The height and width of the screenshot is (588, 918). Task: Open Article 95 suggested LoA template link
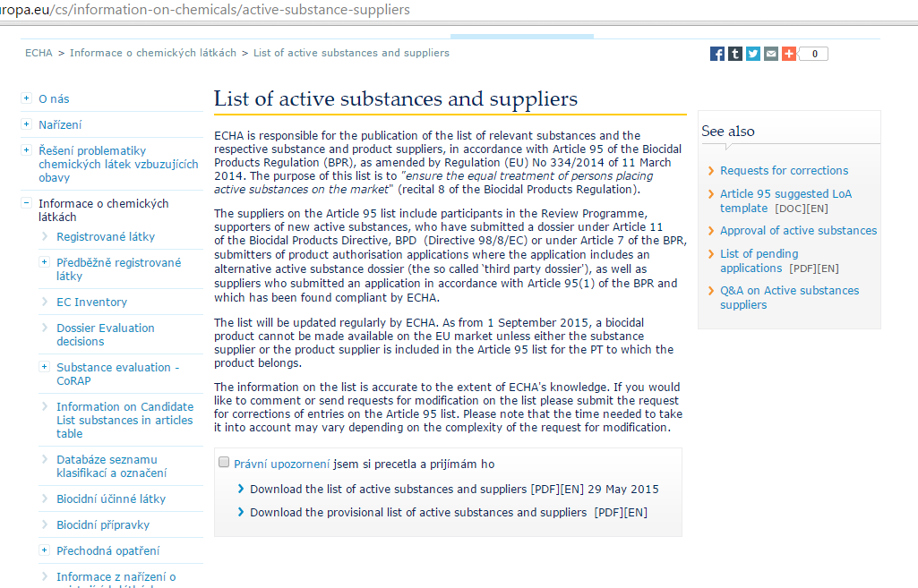pos(785,200)
